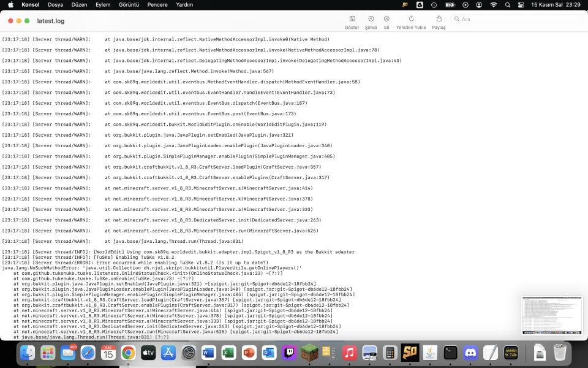Click the Paylaş share icon
The image size is (588, 368).
coord(439,19)
